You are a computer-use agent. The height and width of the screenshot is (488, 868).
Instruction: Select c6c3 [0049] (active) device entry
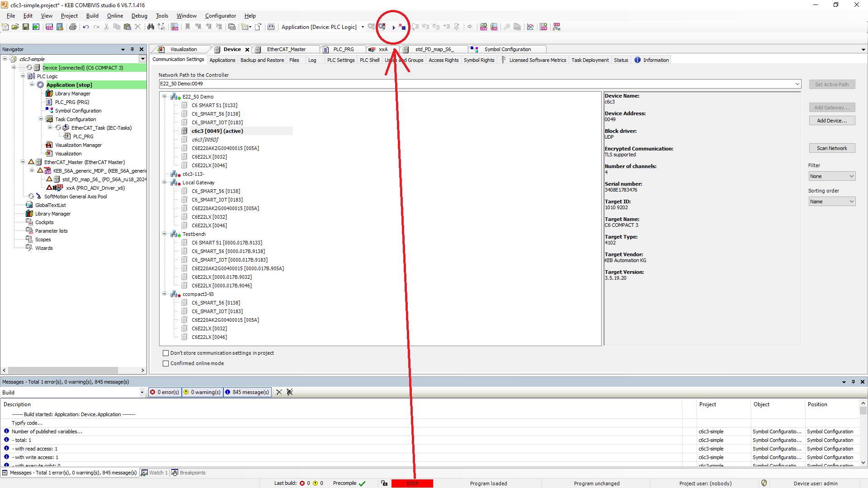[217, 131]
